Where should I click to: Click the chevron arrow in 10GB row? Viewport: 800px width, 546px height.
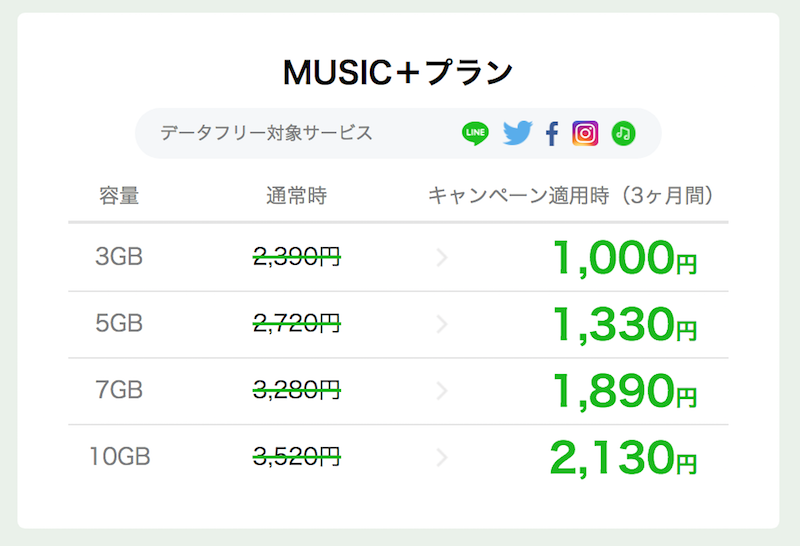pyautogui.click(x=442, y=457)
